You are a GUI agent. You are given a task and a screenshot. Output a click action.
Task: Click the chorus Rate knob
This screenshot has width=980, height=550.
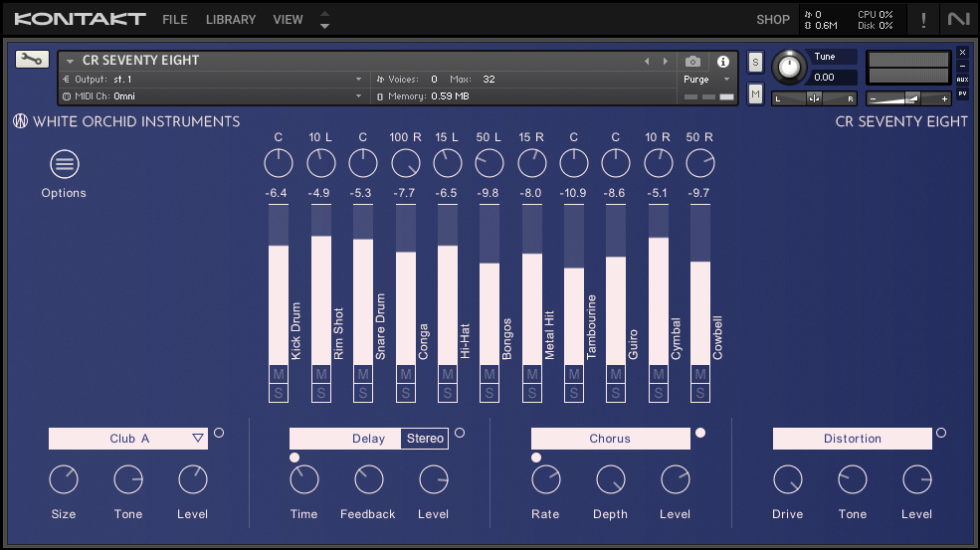[545, 479]
